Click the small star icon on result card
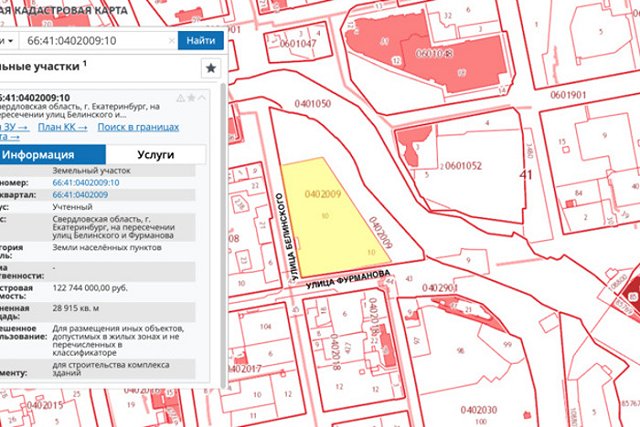Image resolution: width=640 pixels, height=427 pixels. (x=191, y=97)
